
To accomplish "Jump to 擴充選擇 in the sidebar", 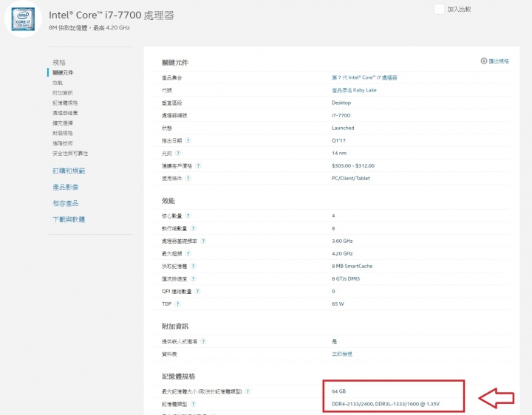I will [x=63, y=123].
